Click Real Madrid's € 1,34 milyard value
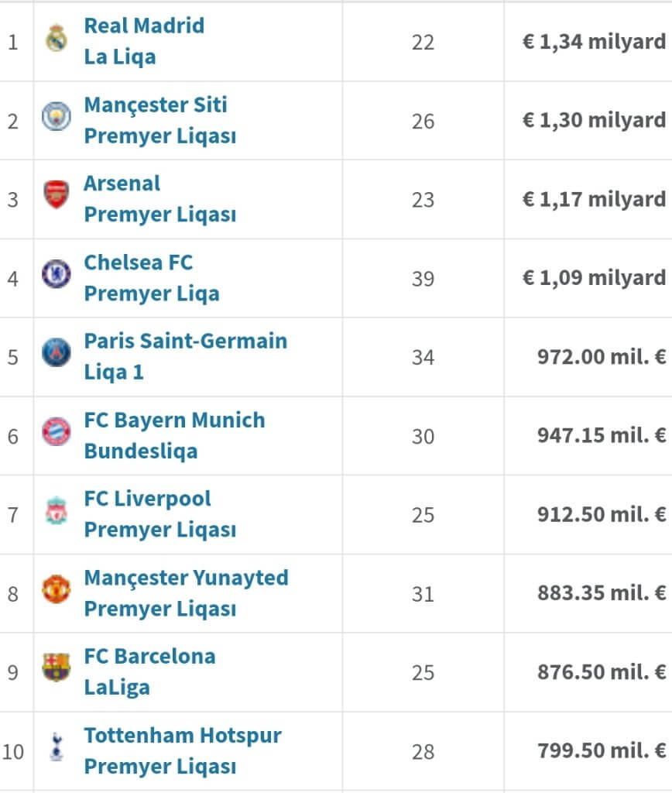The height and width of the screenshot is (793, 672). tap(594, 41)
